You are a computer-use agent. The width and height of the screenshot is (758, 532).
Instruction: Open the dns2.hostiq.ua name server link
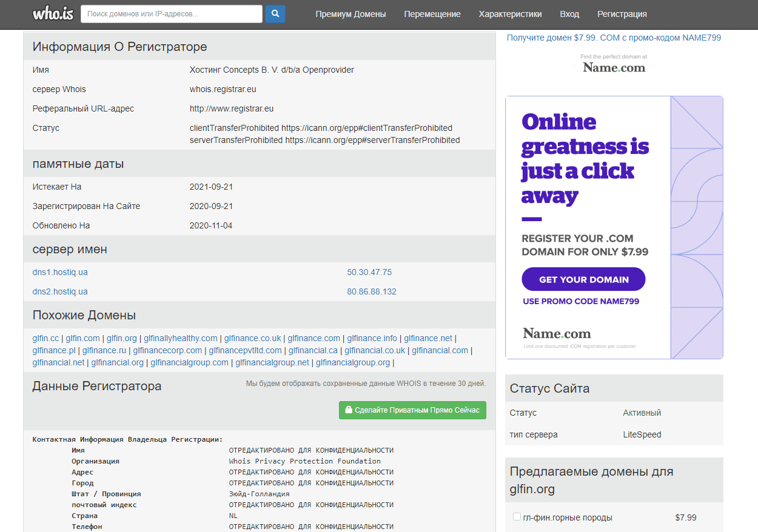60,291
